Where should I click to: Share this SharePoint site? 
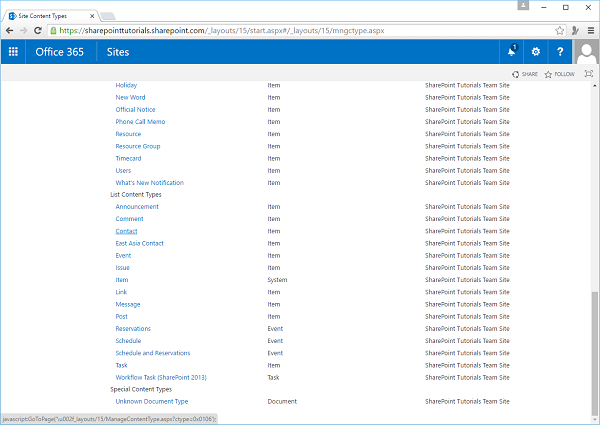(525, 74)
